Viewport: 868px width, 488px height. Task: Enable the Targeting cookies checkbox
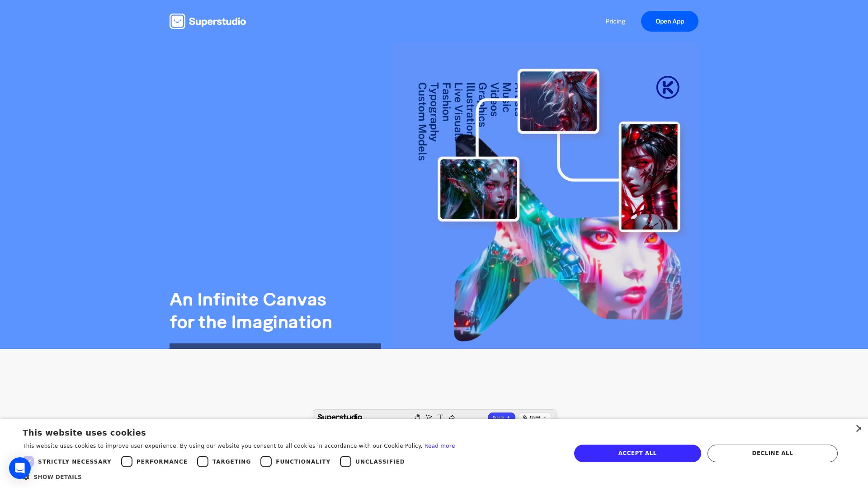(x=203, y=461)
